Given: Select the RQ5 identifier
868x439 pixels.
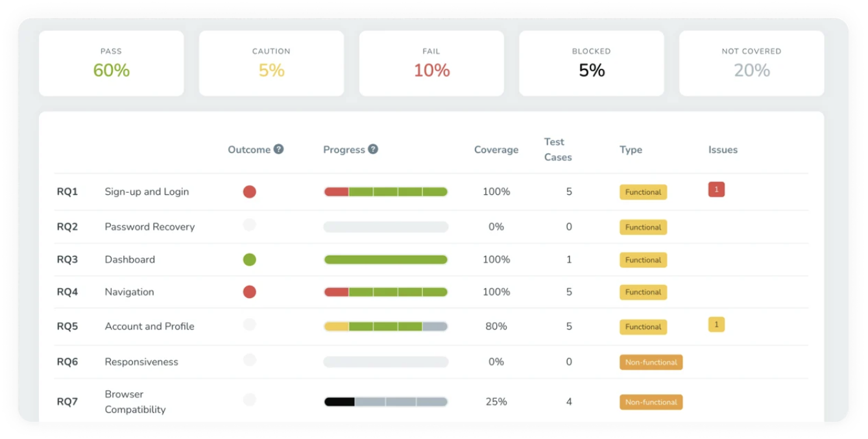Looking at the screenshot, I should coord(67,326).
